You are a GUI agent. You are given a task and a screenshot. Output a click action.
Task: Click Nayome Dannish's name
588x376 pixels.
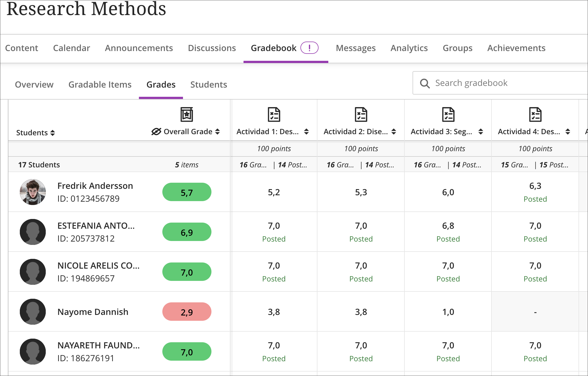click(x=93, y=312)
